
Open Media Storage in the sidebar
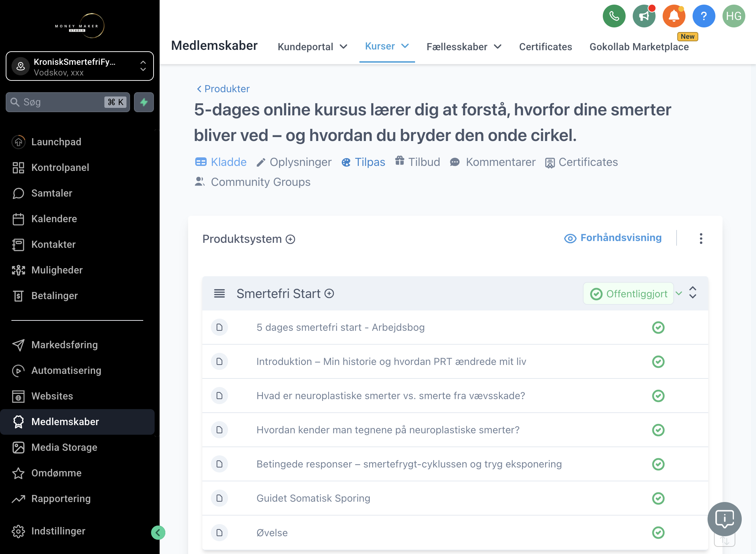coord(77,447)
